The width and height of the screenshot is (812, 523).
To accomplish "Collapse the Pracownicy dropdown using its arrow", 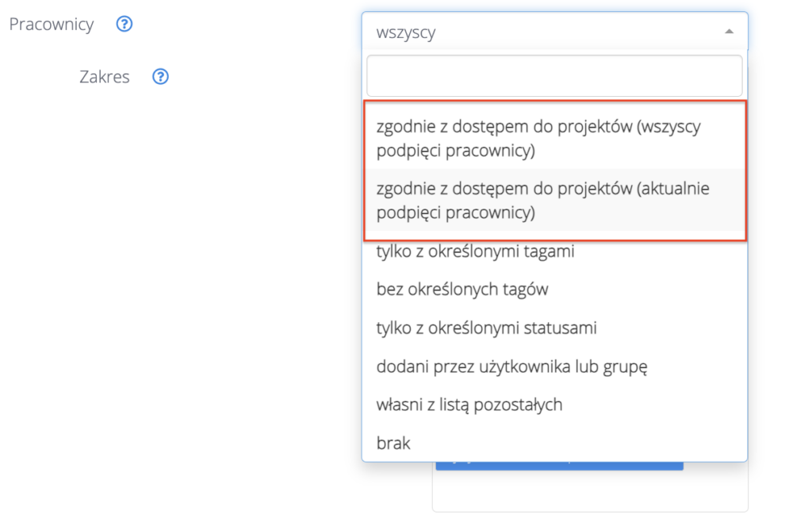I will tap(729, 32).
